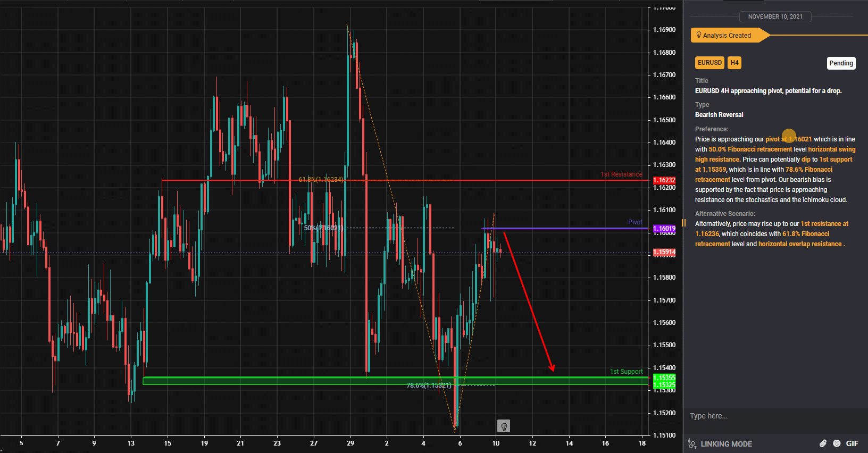Click 'horizontal overlap resistance' highlighted text
This screenshot has width=868, height=453.
[800, 244]
